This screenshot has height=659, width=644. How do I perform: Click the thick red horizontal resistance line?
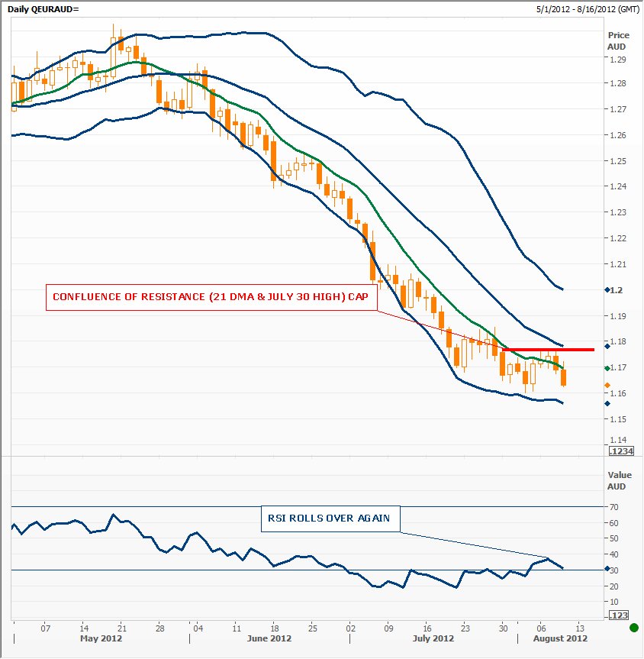click(548, 350)
